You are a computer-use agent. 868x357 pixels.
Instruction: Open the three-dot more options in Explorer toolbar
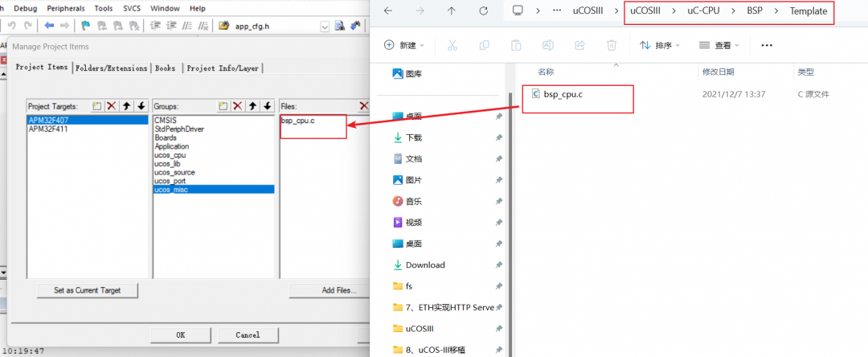767,45
